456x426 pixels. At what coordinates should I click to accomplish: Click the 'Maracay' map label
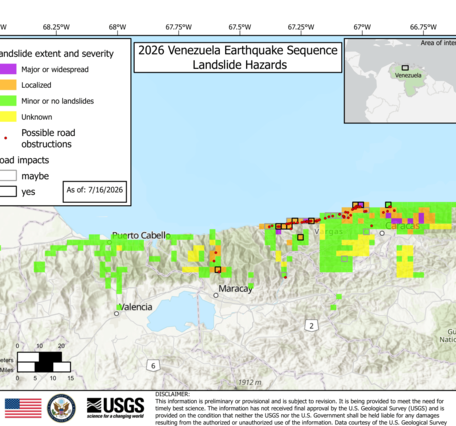click(236, 289)
